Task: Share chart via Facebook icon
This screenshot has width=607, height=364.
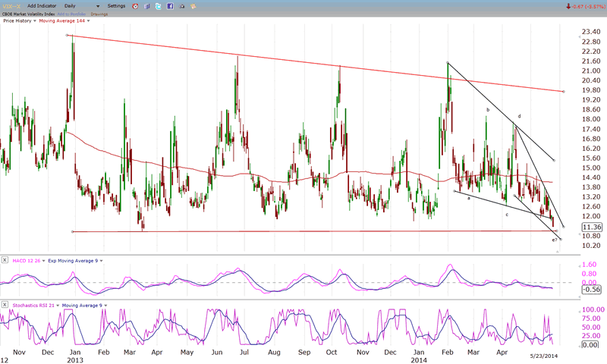Action: click(170, 6)
